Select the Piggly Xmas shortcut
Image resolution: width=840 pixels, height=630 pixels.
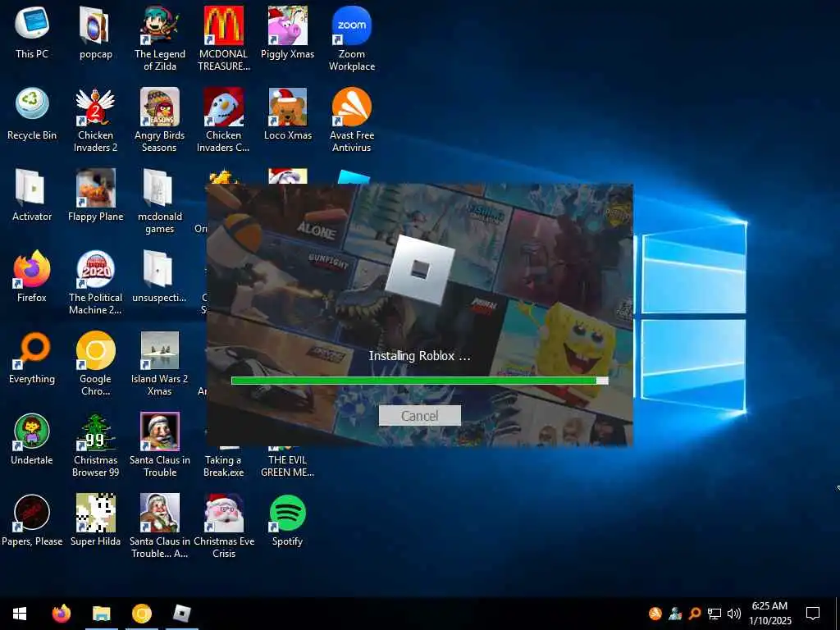288,33
